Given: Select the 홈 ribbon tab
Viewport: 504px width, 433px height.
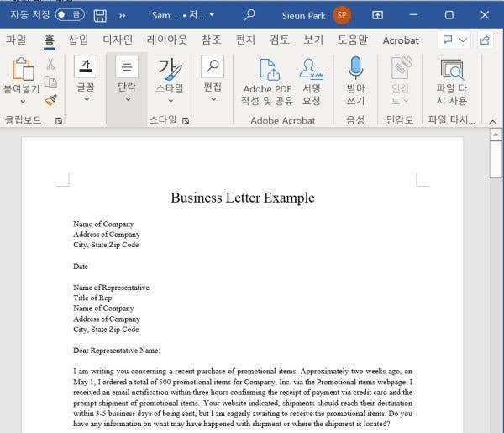Looking at the screenshot, I should pyautogui.click(x=50, y=40).
